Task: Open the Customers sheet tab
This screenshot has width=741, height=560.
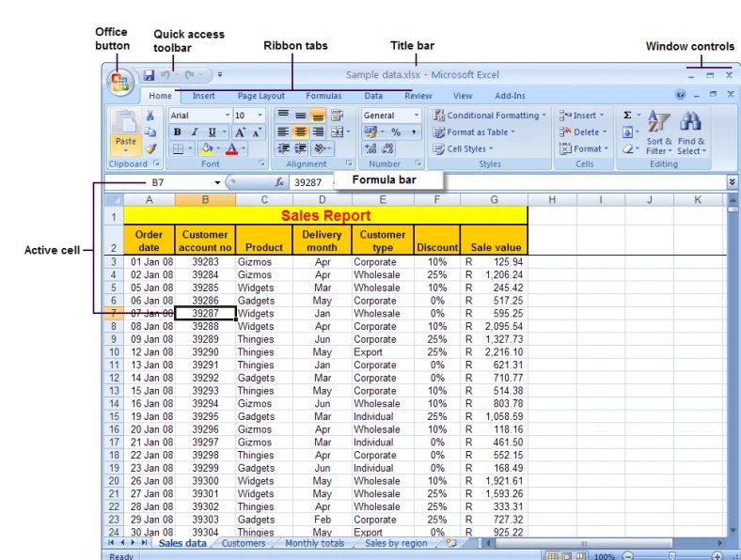Action: click(244, 543)
